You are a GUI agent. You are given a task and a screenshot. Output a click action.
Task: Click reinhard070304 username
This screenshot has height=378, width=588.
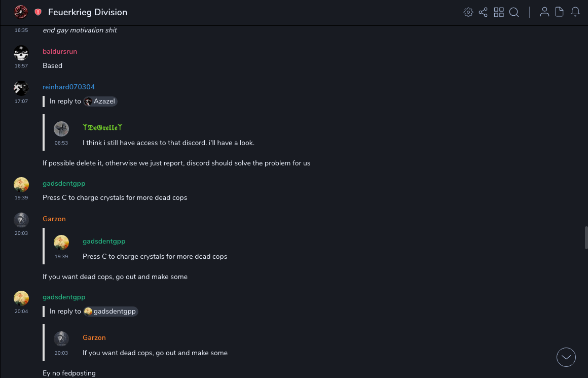(x=68, y=87)
